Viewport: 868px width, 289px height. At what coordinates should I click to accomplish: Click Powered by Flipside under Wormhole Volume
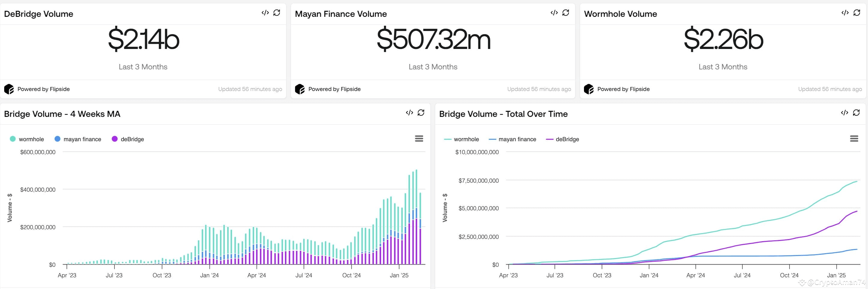(x=623, y=89)
